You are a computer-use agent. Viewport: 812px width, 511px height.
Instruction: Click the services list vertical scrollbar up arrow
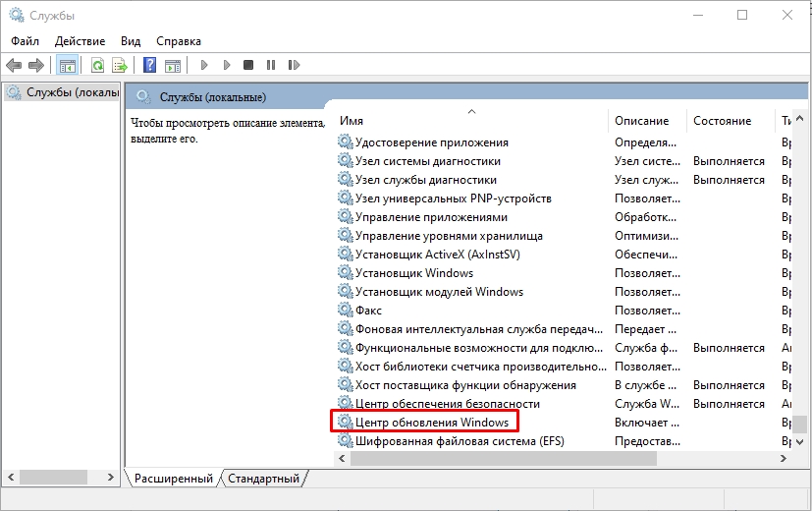coord(799,119)
